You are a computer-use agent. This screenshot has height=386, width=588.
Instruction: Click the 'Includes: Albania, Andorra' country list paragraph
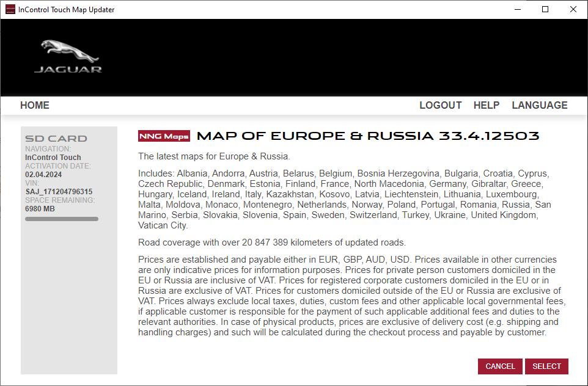click(x=345, y=199)
